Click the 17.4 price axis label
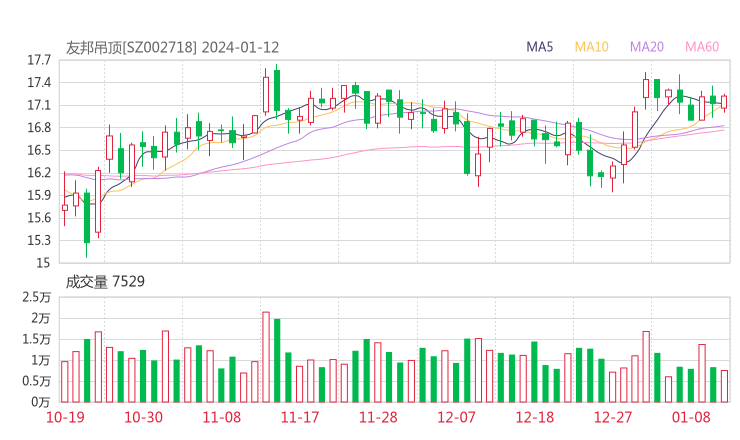This screenshot has width=740, height=440. pyautogui.click(x=39, y=83)
